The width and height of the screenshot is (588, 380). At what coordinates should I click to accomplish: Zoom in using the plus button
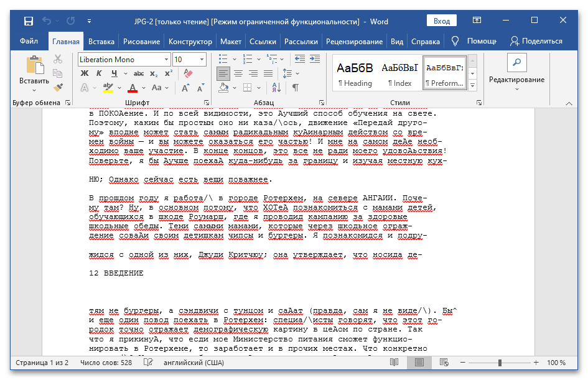536,363
